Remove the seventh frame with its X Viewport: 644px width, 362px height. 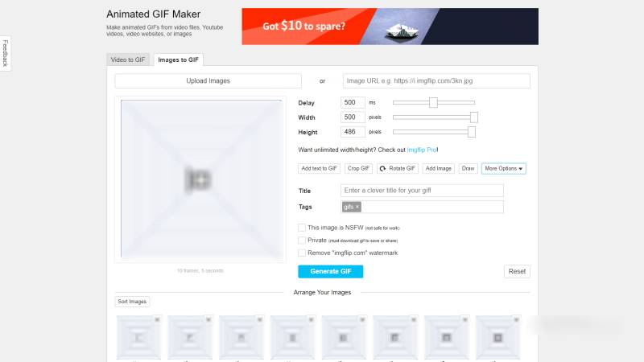465,319
